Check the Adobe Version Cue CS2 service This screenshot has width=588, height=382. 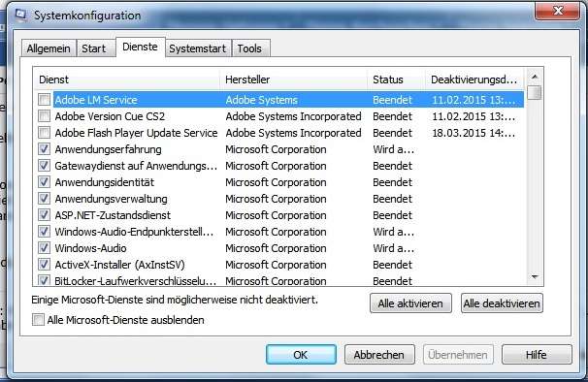pyautogui.click(x=45, y=116)
